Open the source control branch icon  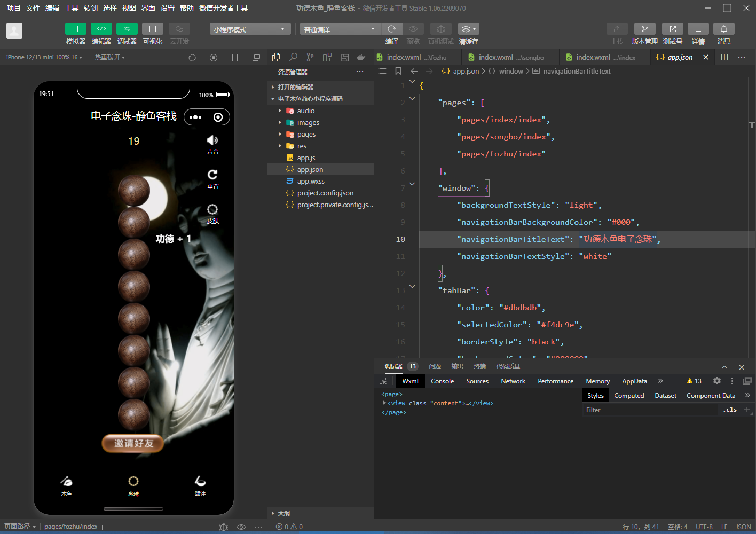[x=310, y=57]
